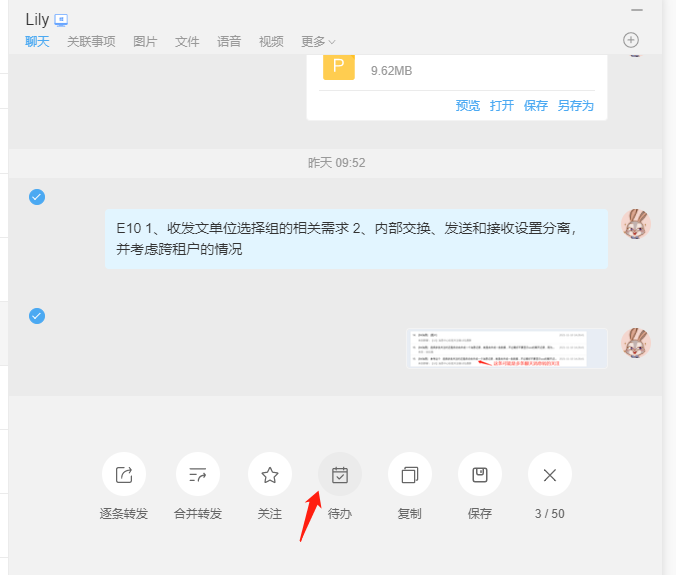Open the 语音 tab
676x575 pixels.
[229, 42]
